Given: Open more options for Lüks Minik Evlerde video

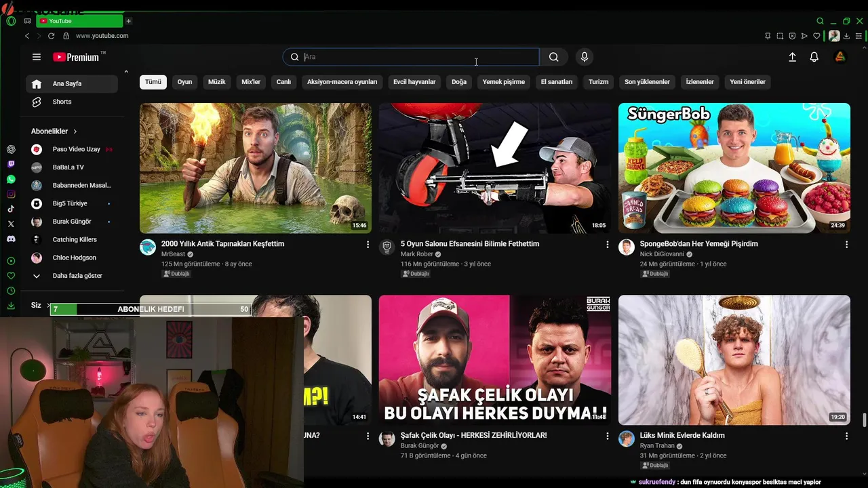Looking at the screenshot, I should click(x=847, y=436).
